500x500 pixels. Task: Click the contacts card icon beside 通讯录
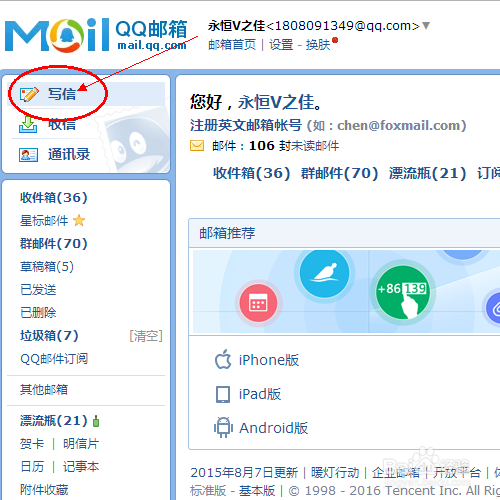point(28,155)
